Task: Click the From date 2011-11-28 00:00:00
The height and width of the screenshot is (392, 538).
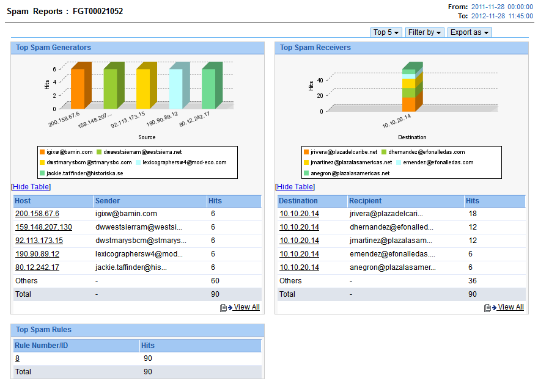Action: point(502,7)
